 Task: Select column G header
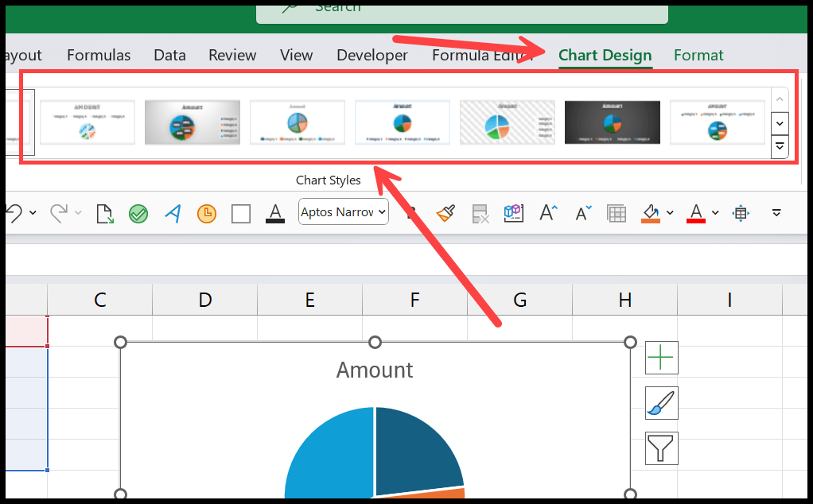[520, 300]
